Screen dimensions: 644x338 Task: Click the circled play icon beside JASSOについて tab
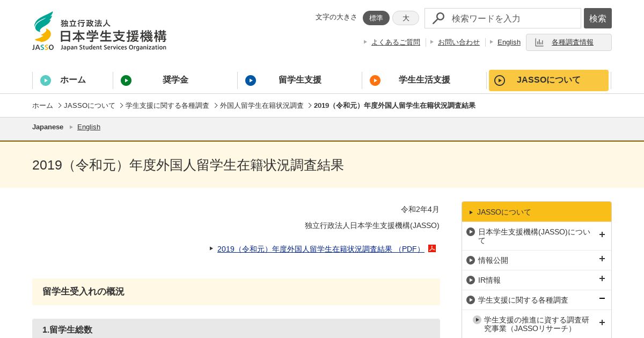500,80
